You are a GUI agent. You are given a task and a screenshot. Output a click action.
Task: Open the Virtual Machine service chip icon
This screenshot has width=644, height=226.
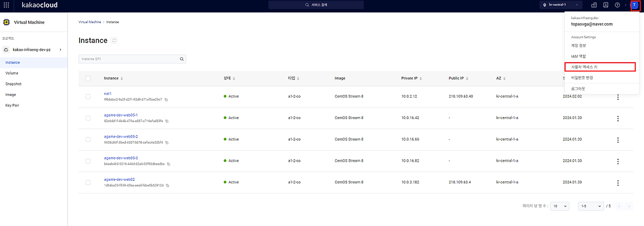click(x=7, y=22)
